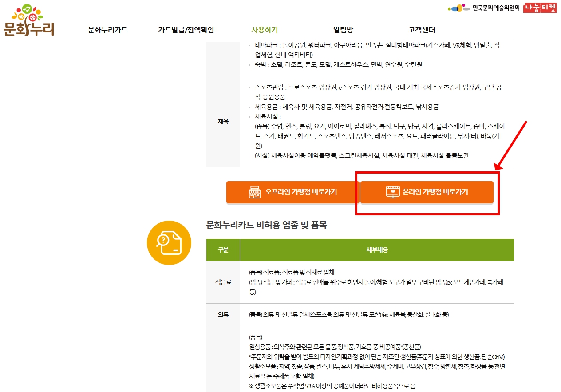Select the 식음료 row header
The image size is (561, 392).
point(223,282)
